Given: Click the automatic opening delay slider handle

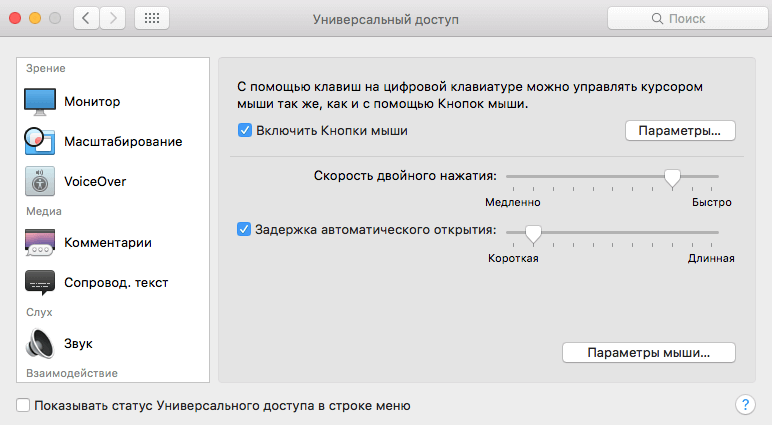Looking at the screenshot, I should 533,234.
